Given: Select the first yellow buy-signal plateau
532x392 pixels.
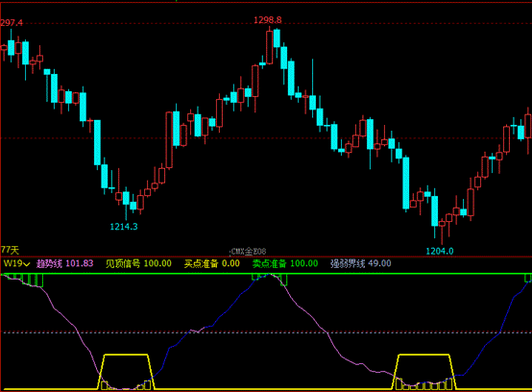Looking at the screenshot, I should point(126,372).
